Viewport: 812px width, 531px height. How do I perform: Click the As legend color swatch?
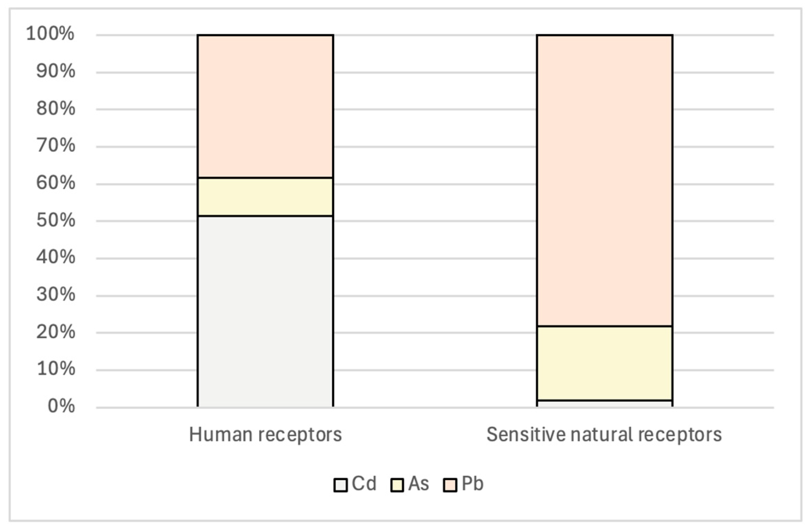[x=397, y=485]
